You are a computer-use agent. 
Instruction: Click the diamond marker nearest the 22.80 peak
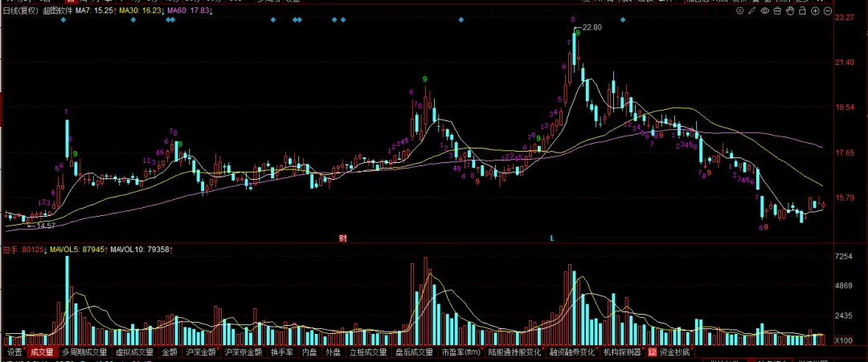(x=623, y=20)
